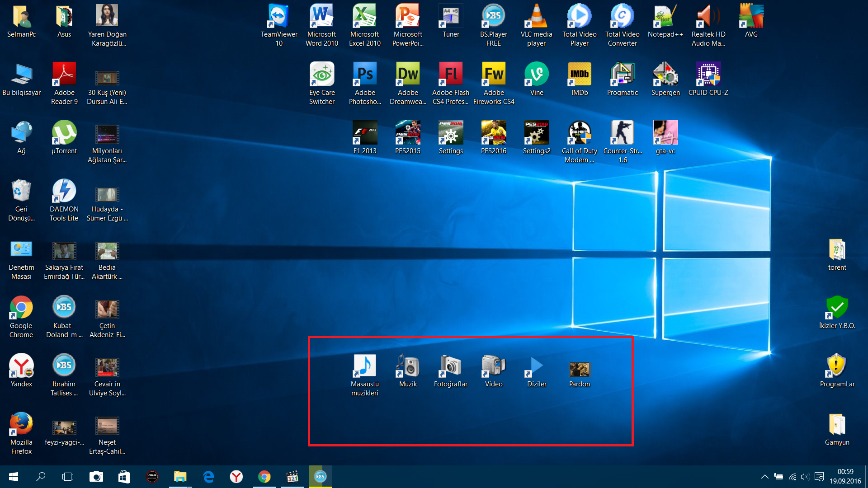Open İkizler Y.B.O. shortcut
The width and height of the screenshot is (868, 488).
(837, 312)
